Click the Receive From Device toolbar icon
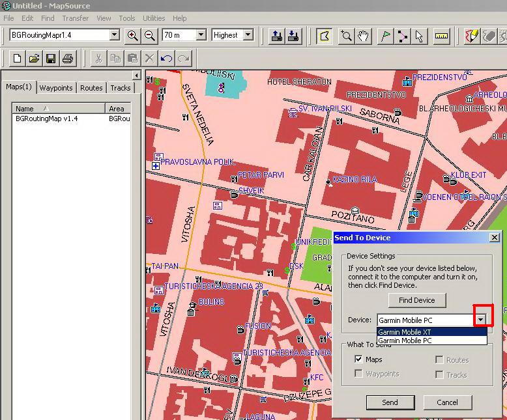Image resolution: width=507 pixels, height=420 pixels. click(294, 36)
